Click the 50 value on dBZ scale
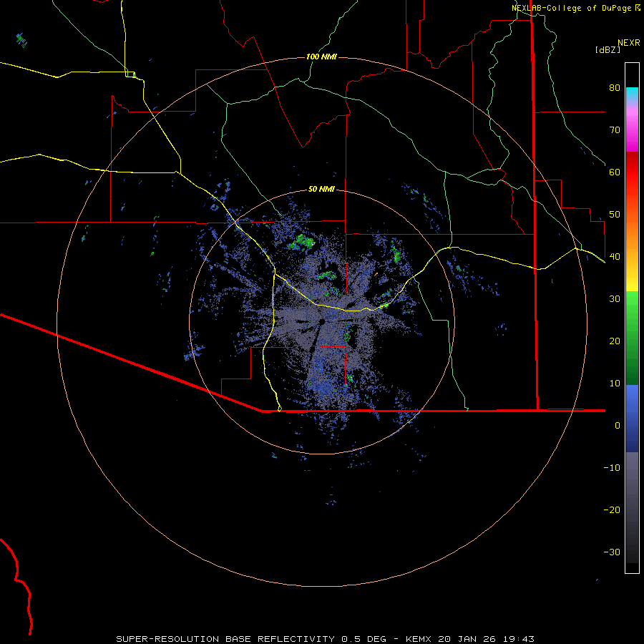 point(615,215)
